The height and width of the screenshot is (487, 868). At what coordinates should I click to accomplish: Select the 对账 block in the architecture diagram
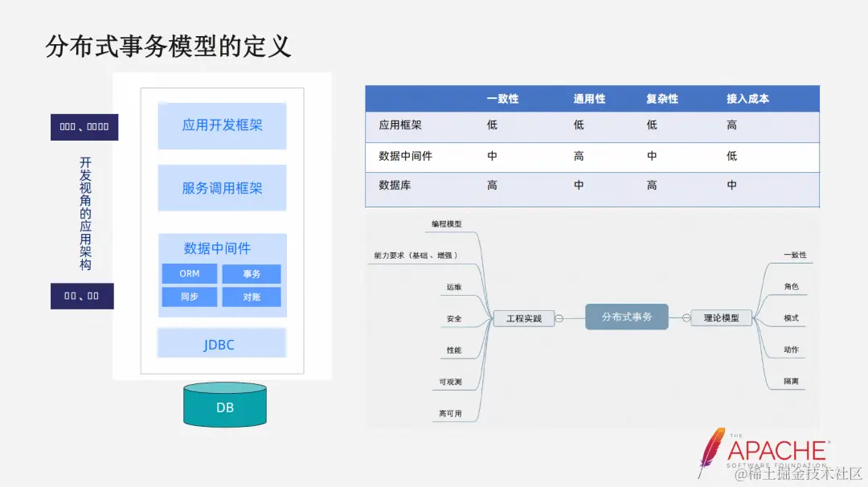click(x=252, y=297)
